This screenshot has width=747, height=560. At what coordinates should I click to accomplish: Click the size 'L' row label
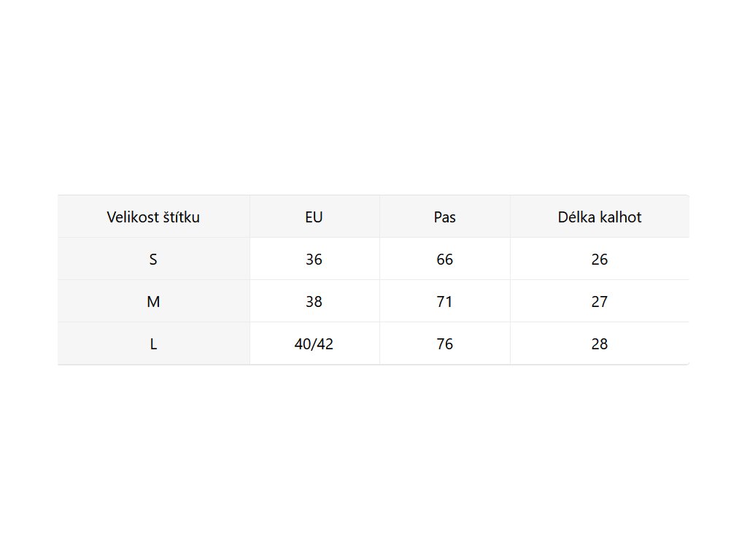153,343
